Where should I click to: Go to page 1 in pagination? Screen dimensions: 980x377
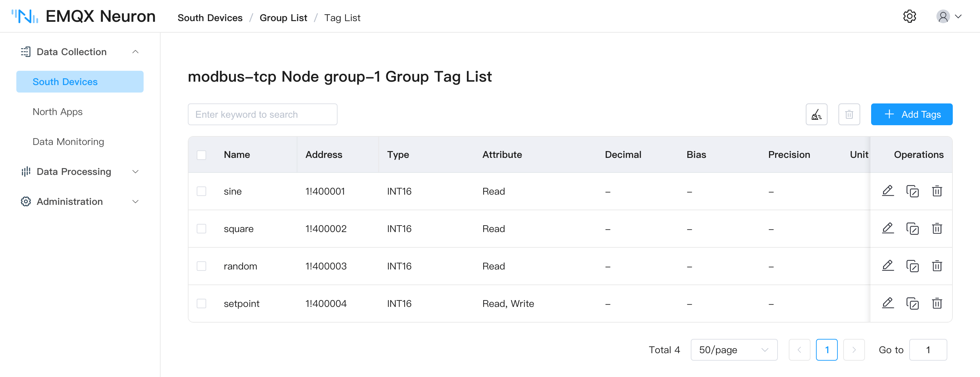coord(827,349)
